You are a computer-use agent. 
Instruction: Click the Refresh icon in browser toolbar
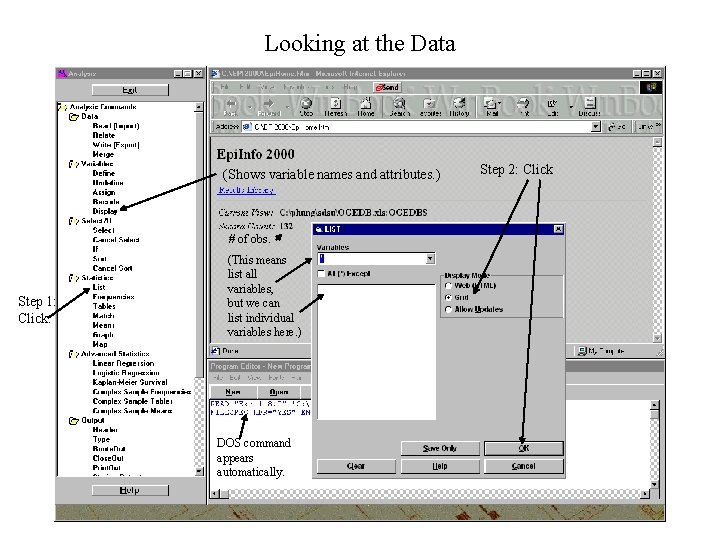(x=336, y=107)
